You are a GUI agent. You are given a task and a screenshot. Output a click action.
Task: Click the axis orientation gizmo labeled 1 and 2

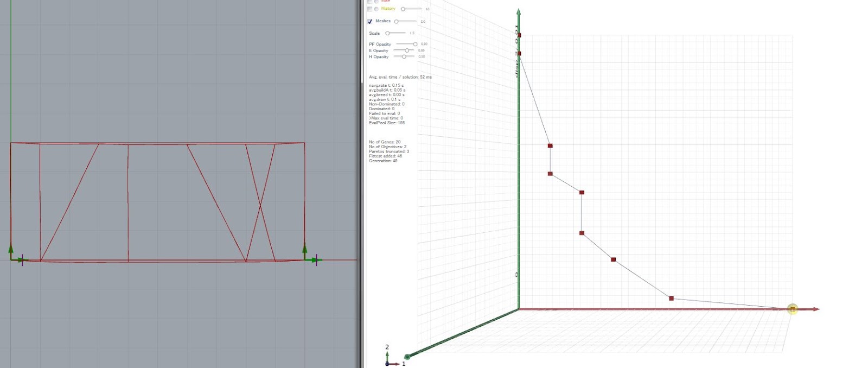tap(394, 356)
